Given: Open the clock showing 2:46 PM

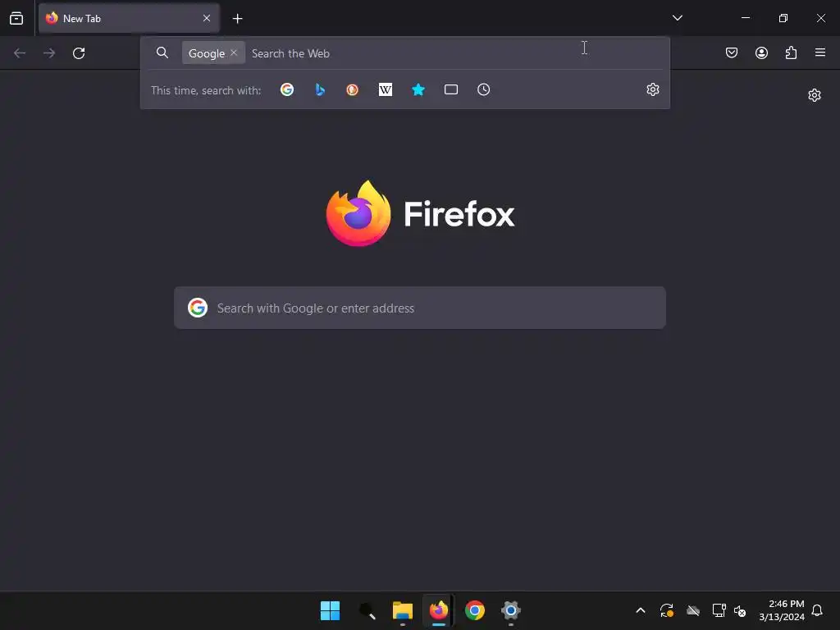Looking at the screenshot, I should click(782, 610).
